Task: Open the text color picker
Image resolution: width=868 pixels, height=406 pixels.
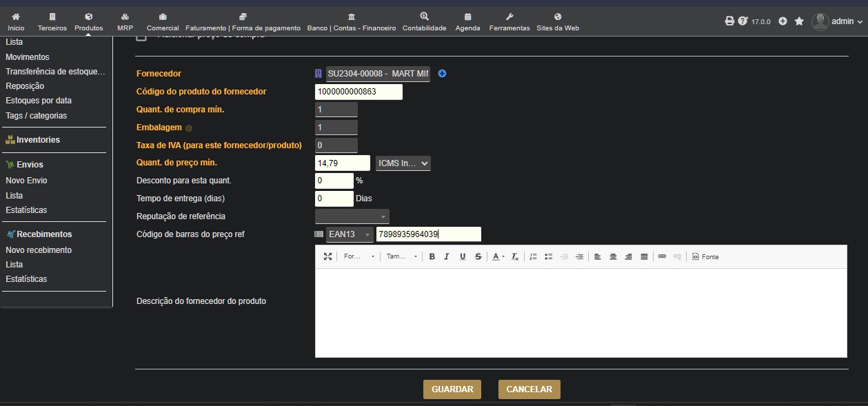Action: click(498, 256)
